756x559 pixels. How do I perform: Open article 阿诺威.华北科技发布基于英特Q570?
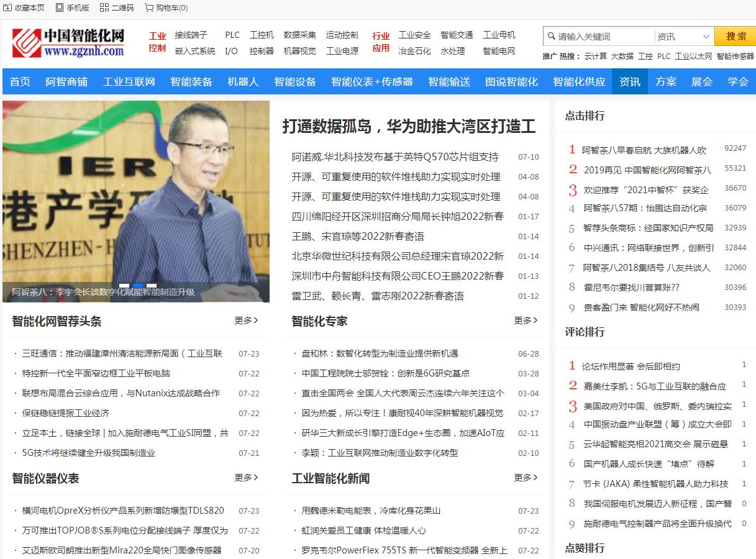395,157
